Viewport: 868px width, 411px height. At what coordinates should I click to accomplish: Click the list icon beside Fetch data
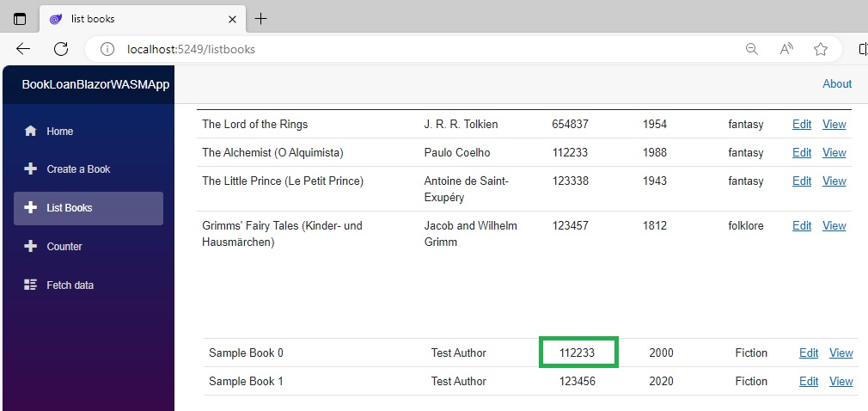30,285
